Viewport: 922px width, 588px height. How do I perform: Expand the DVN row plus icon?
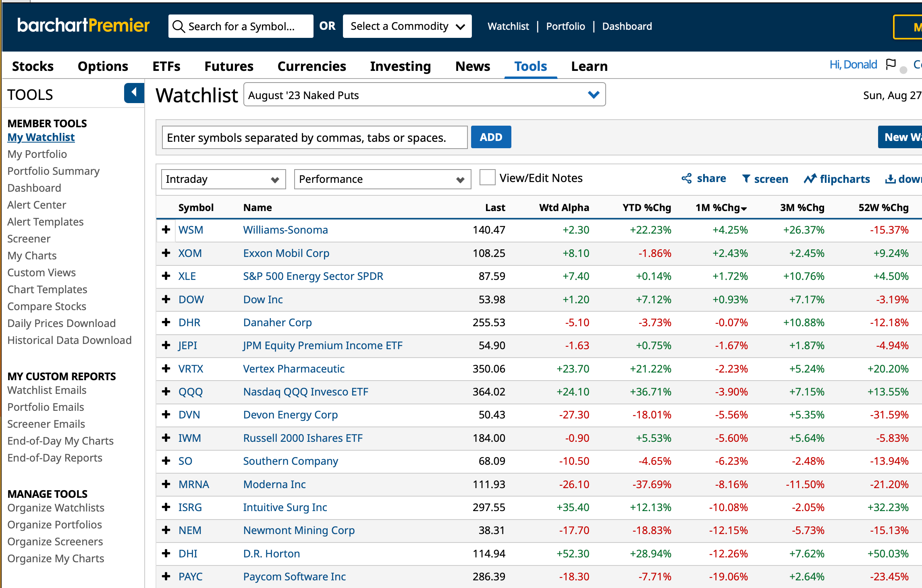[166, 414]
